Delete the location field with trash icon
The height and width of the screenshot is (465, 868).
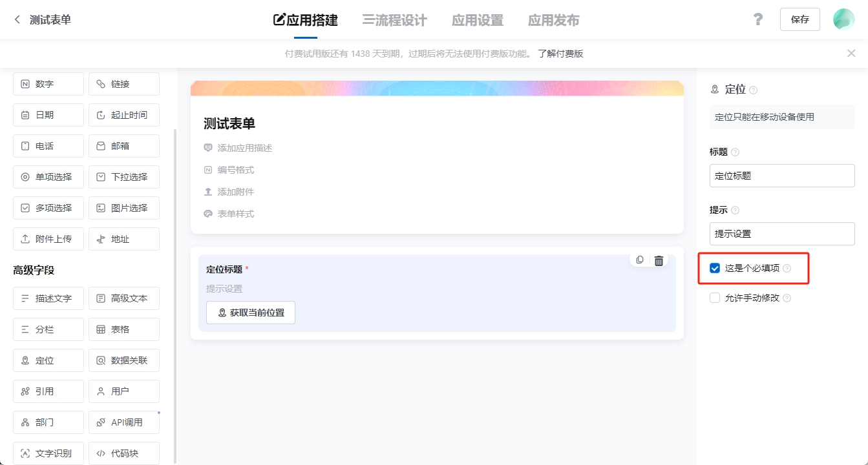659,260
